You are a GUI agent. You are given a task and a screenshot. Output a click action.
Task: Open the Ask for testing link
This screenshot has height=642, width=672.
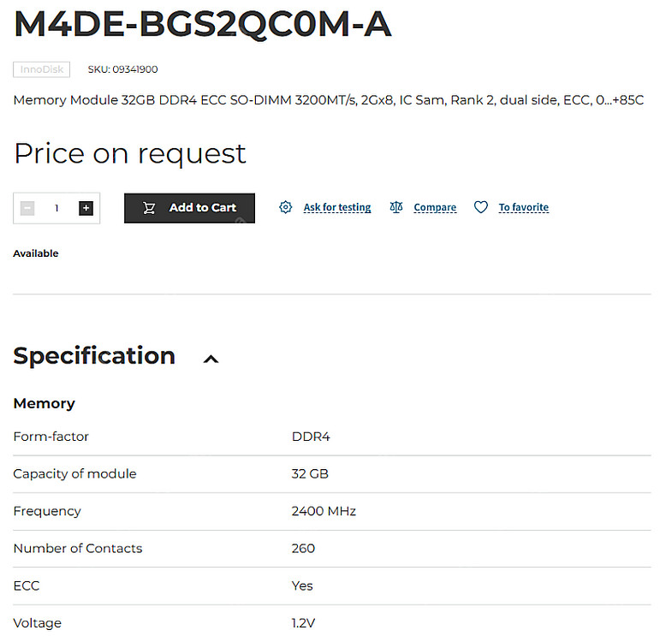click(x=337, y=207)
